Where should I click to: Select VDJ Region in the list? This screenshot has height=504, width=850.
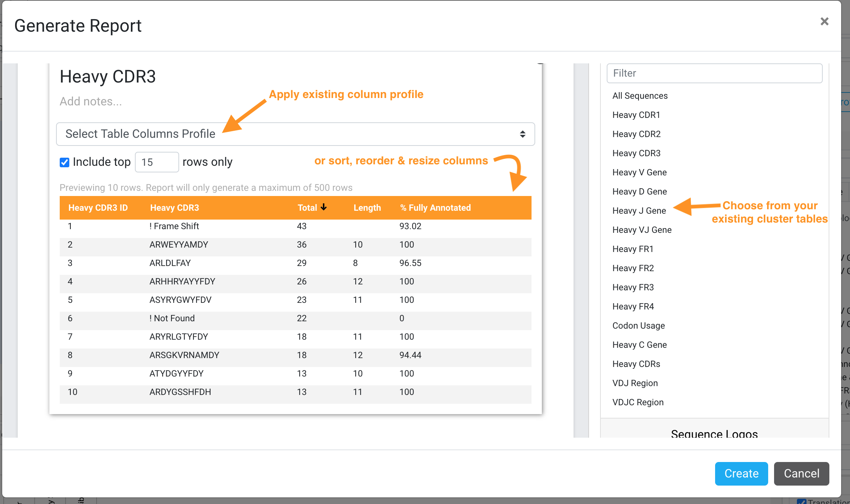click(635, 383)
